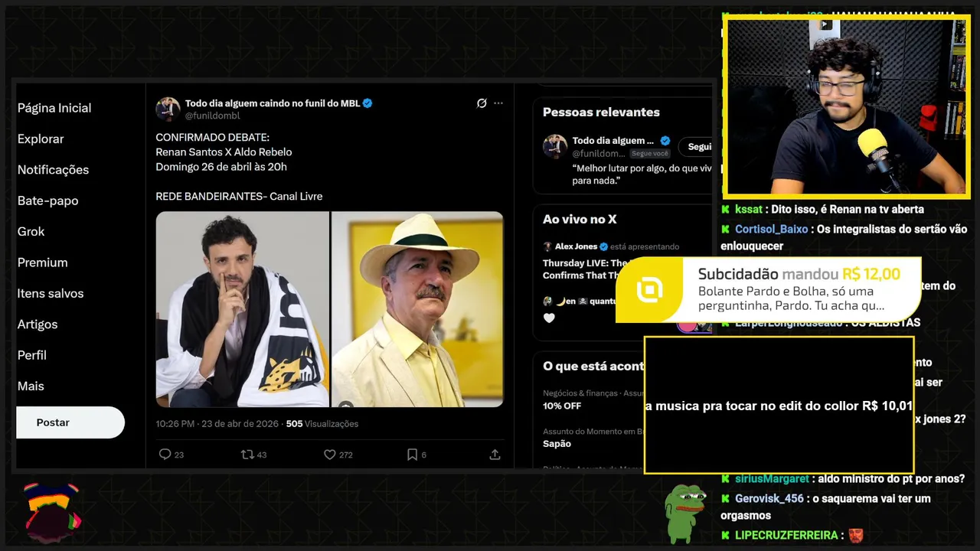Open the @funildombl handle link

[212, 116]
